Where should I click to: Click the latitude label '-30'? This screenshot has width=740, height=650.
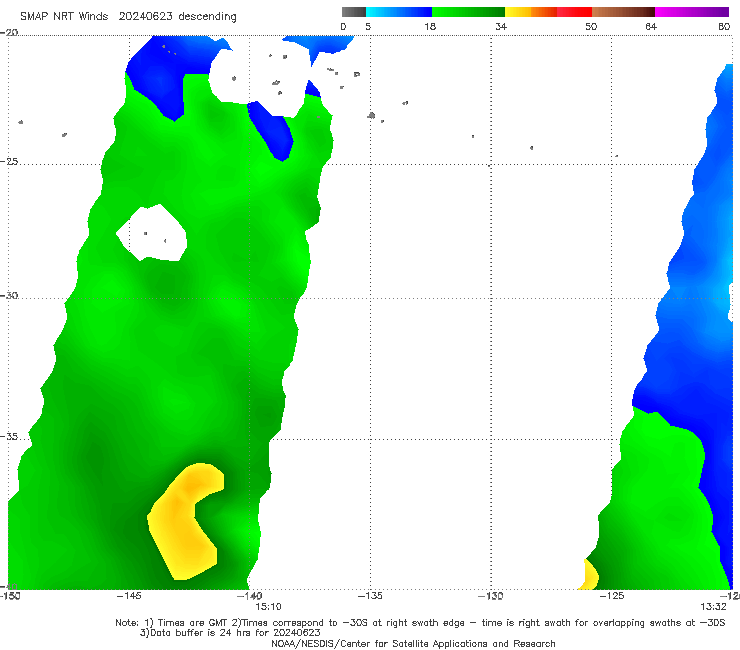click(9, 295)
